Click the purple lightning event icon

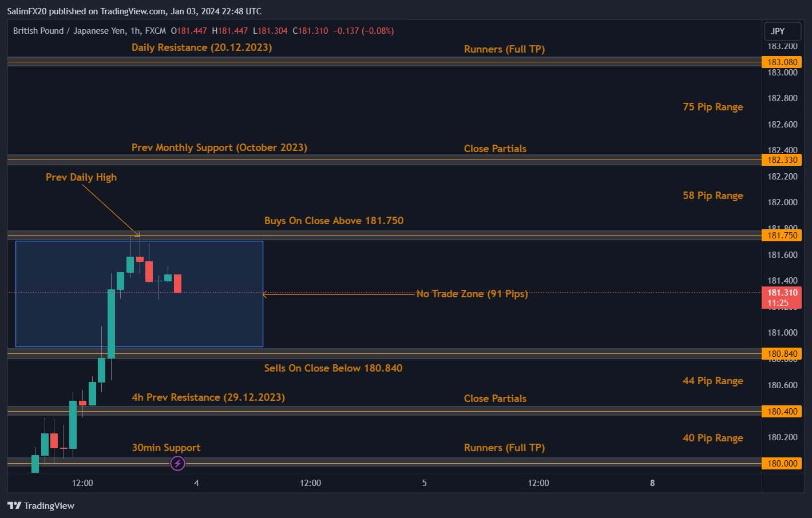tap(178, 463)
